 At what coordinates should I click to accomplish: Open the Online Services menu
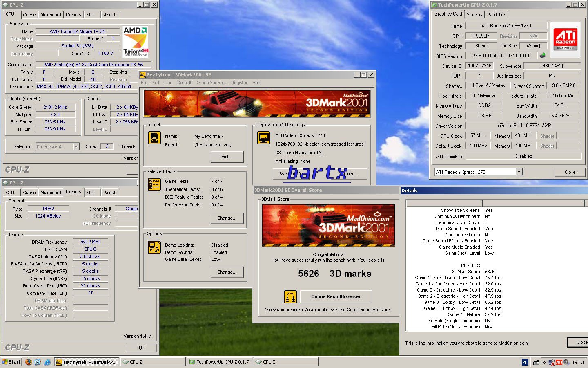[x=211, y=83]
